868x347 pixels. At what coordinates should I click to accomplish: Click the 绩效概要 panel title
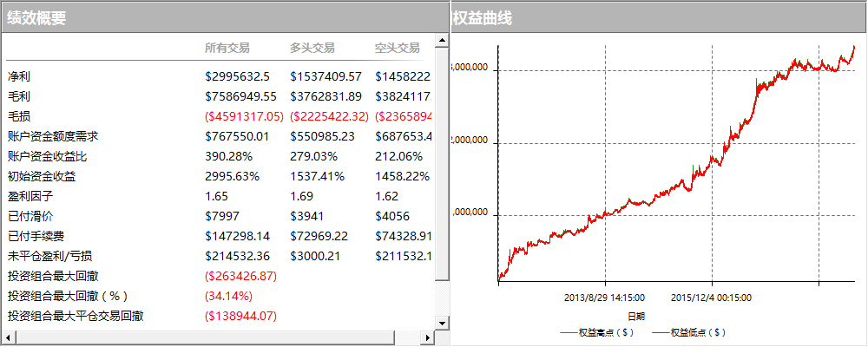pos(36,17)
